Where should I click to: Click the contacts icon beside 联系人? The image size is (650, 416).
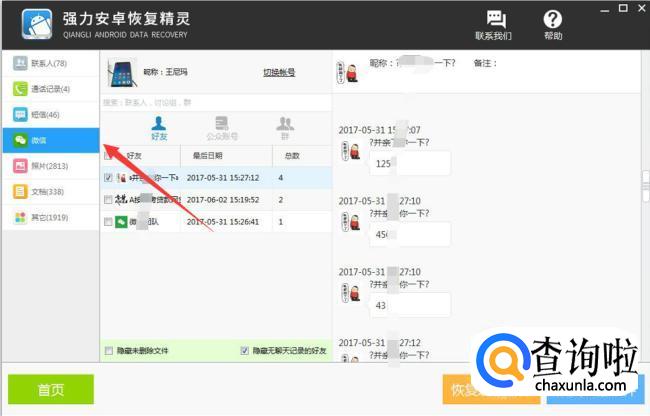click(x=20, y=63)
